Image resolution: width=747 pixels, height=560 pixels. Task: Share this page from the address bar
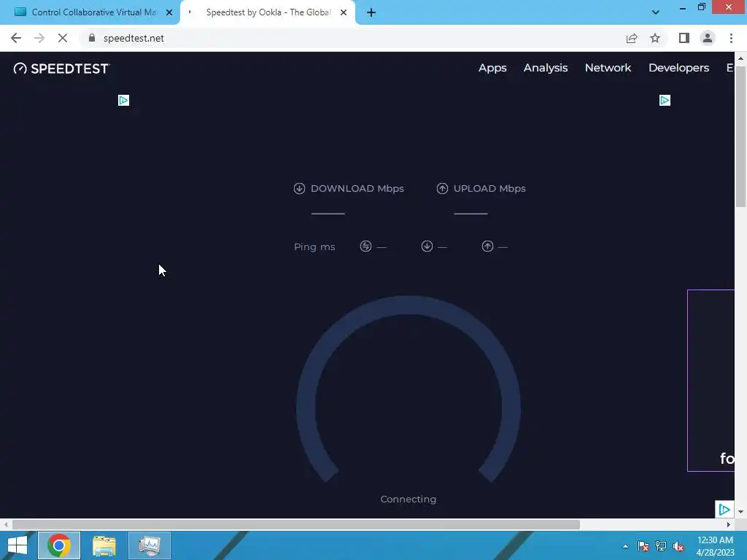[x=632, y=38]
